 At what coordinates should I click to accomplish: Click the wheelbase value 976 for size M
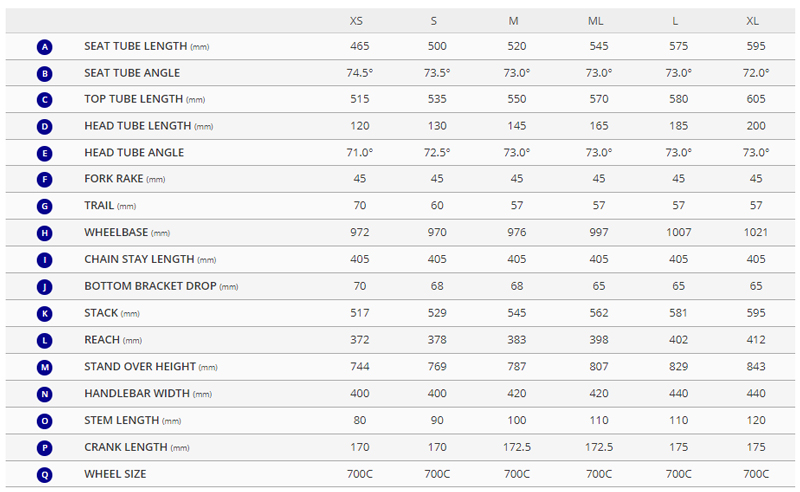point(516,233)
